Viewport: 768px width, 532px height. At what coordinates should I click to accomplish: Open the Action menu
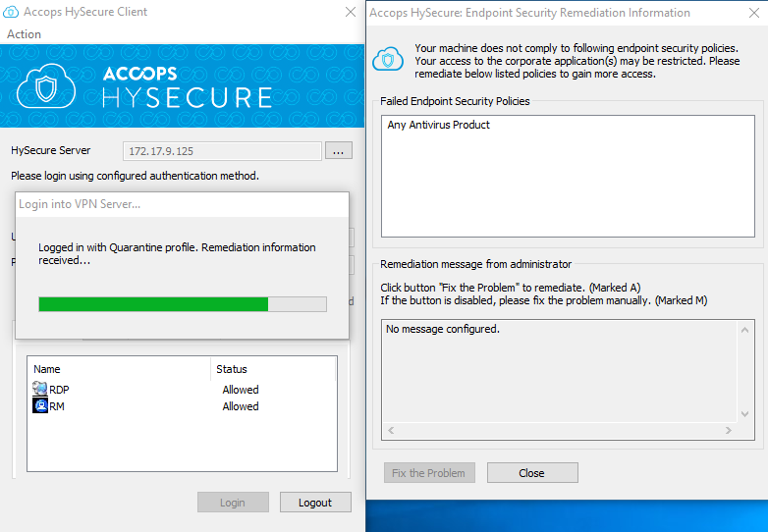point(24,34)
